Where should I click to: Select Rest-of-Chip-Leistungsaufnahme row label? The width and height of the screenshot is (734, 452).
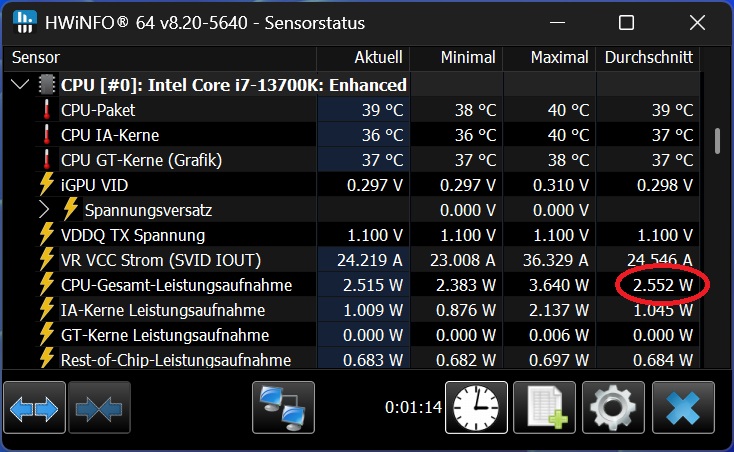[176, 360]
